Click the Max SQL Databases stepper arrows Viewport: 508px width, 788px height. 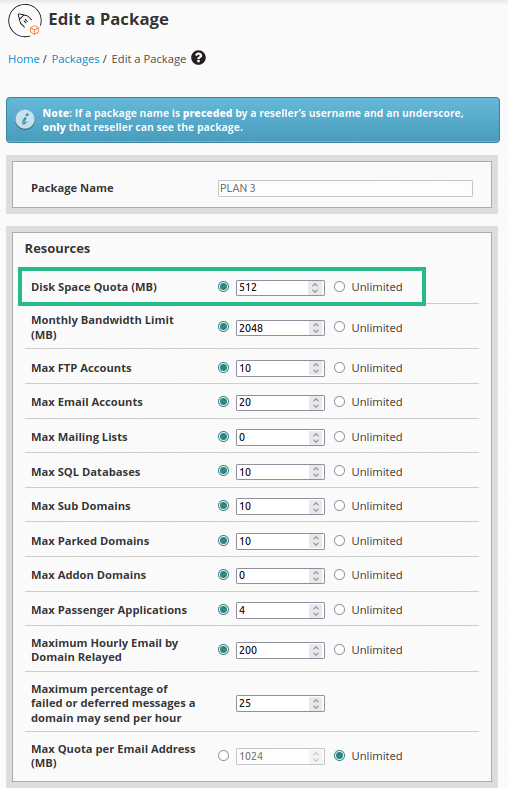316,472
